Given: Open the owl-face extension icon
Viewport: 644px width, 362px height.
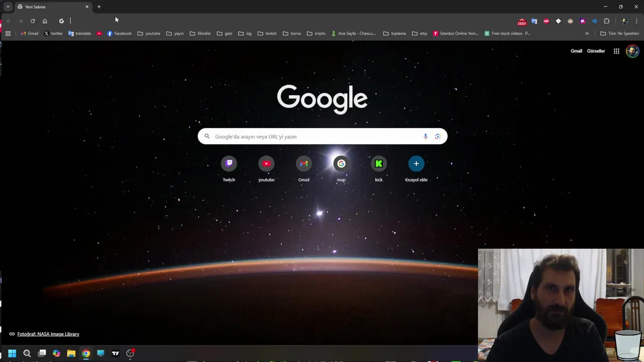Looking at the screenshot, I should [x=571, y=21].
